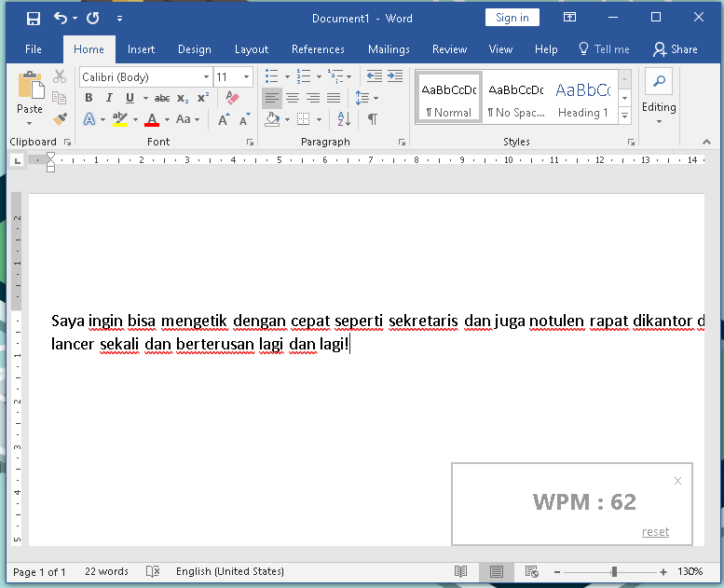
Task: Click the zoom slider handle
Action: [x=614, y=571]
